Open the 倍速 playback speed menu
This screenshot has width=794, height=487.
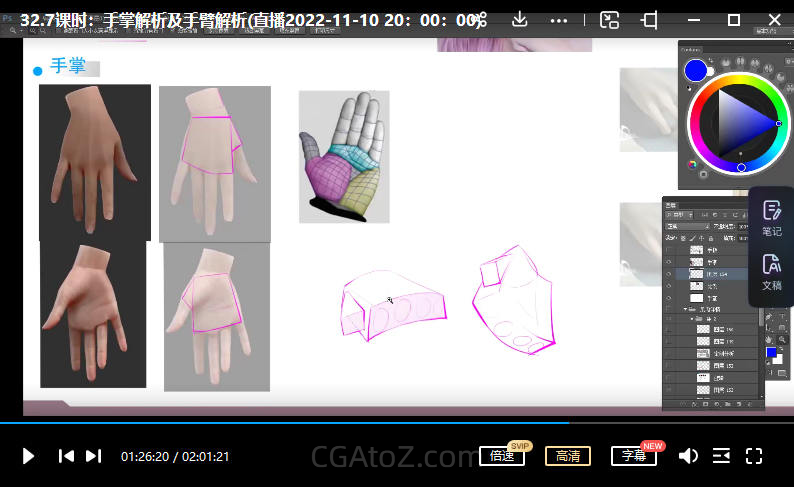[x=502, y=456]
